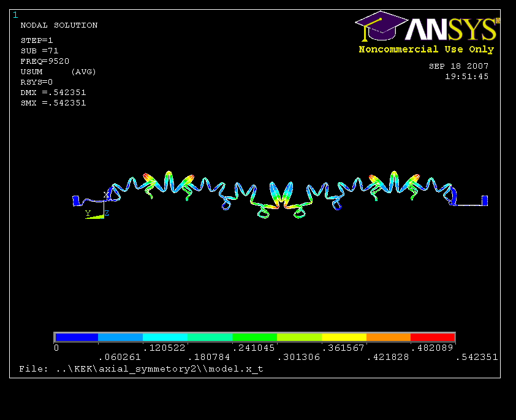Click legend value .241045
Viewport: 516px width, 420px height.
tap(254, 348)
